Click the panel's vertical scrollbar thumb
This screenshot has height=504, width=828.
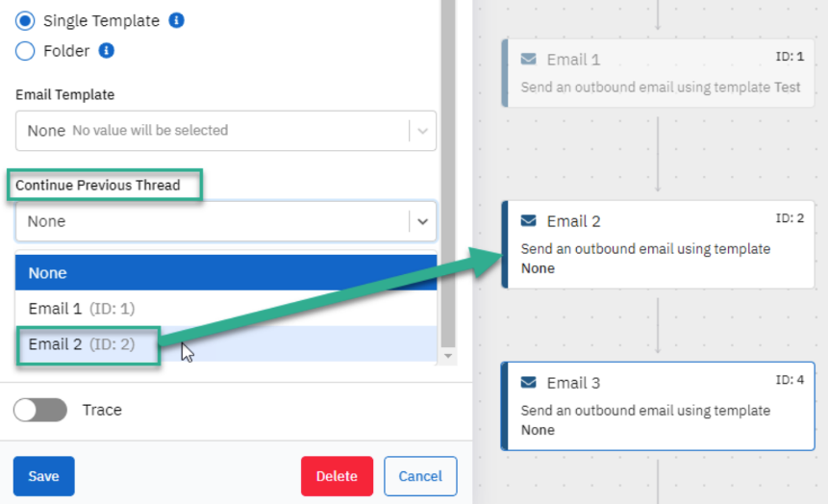[448, 173]
